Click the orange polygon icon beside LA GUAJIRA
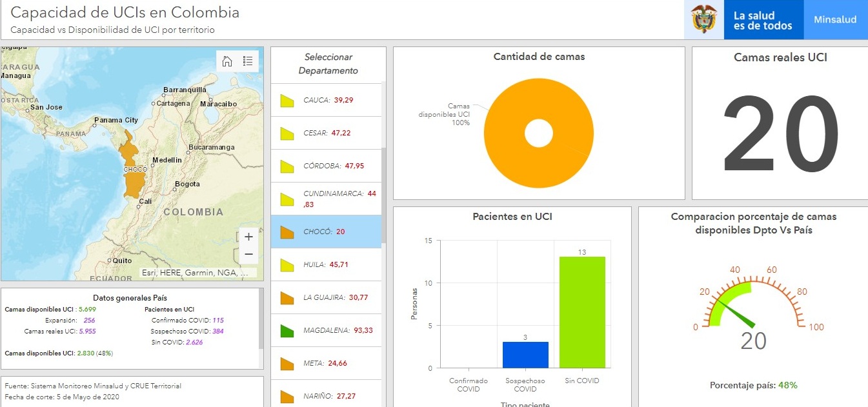This screenshot has width=868, height=407. pos(287,298)
